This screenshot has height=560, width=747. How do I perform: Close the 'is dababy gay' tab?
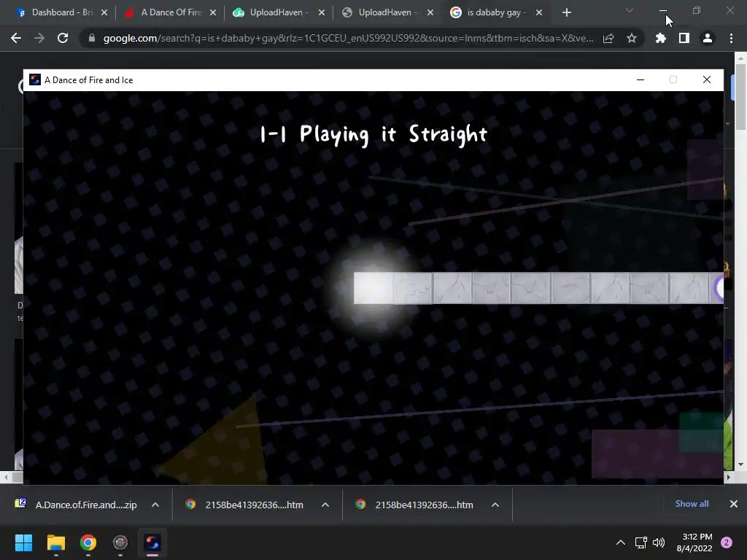(539, 13)
